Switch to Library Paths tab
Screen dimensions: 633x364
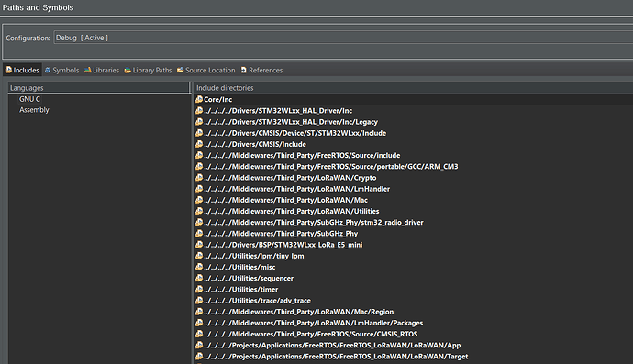(148, 70)
